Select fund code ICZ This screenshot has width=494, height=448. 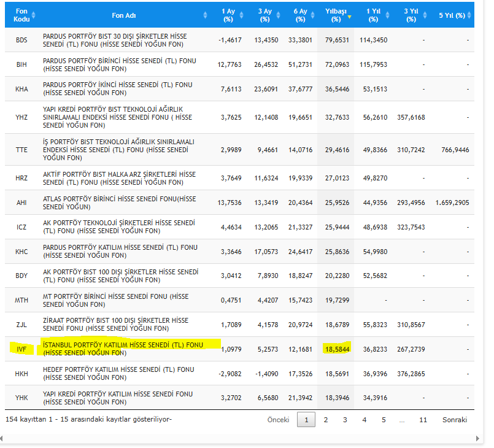[21, 227]
